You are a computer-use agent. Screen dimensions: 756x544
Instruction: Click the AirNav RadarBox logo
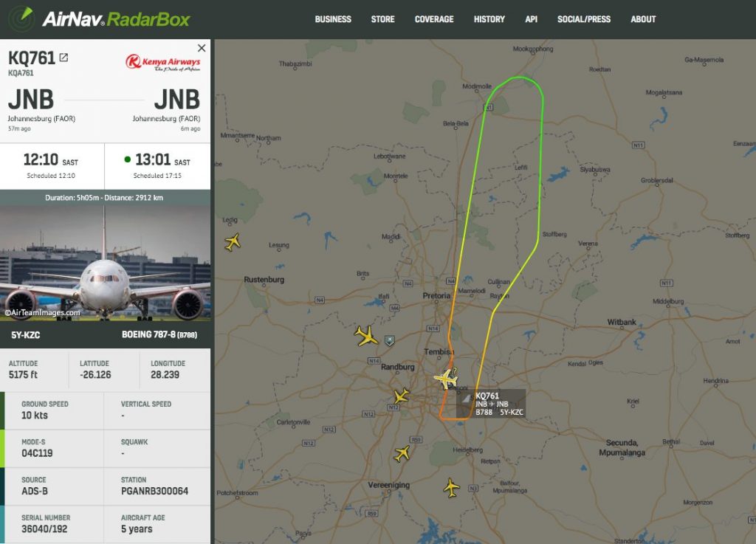click(100, 19)
